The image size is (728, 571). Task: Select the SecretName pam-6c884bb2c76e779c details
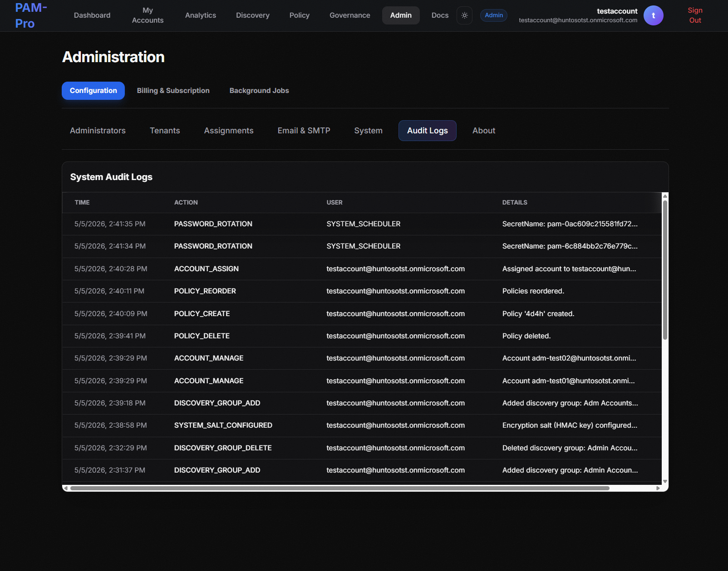click(x=570, y=246)
